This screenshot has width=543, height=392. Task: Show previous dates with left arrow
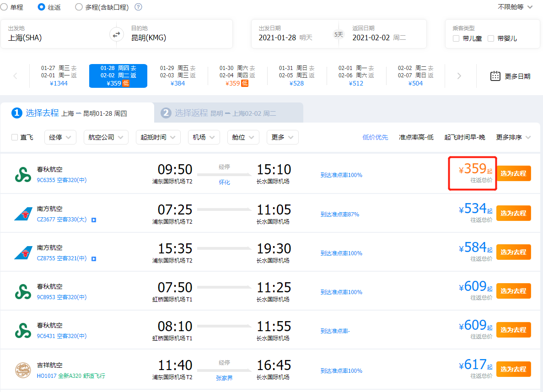[15, 76]
